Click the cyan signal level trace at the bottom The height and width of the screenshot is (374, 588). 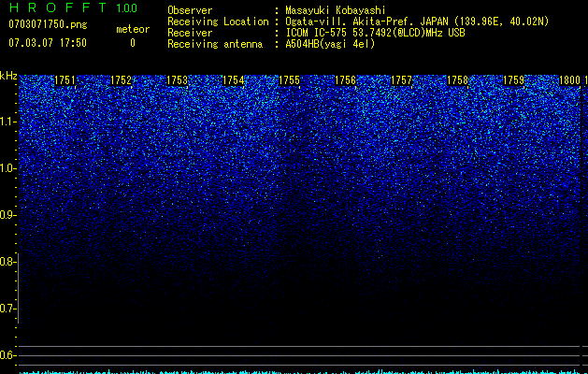click(300, 372)
